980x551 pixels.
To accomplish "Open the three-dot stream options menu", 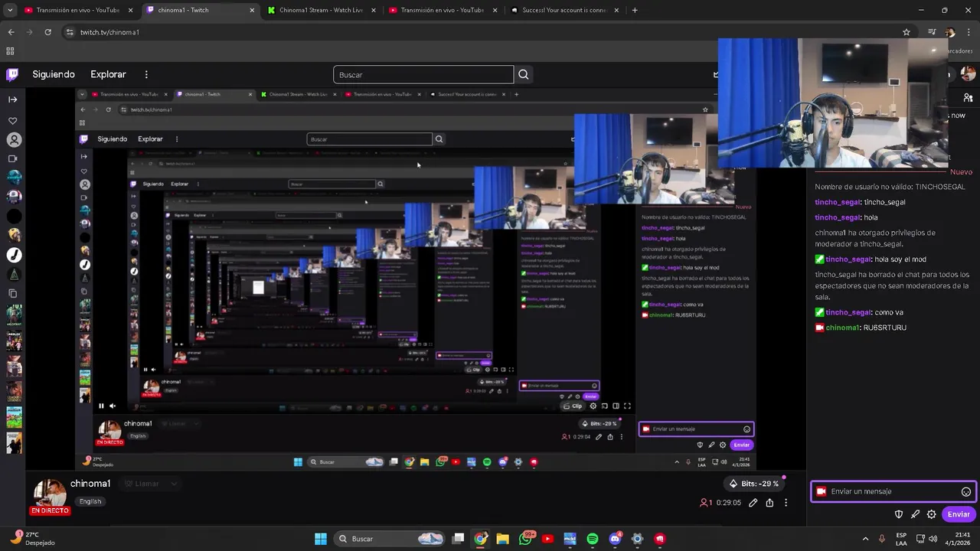I will pyautogui.click(x=786, y=503).
